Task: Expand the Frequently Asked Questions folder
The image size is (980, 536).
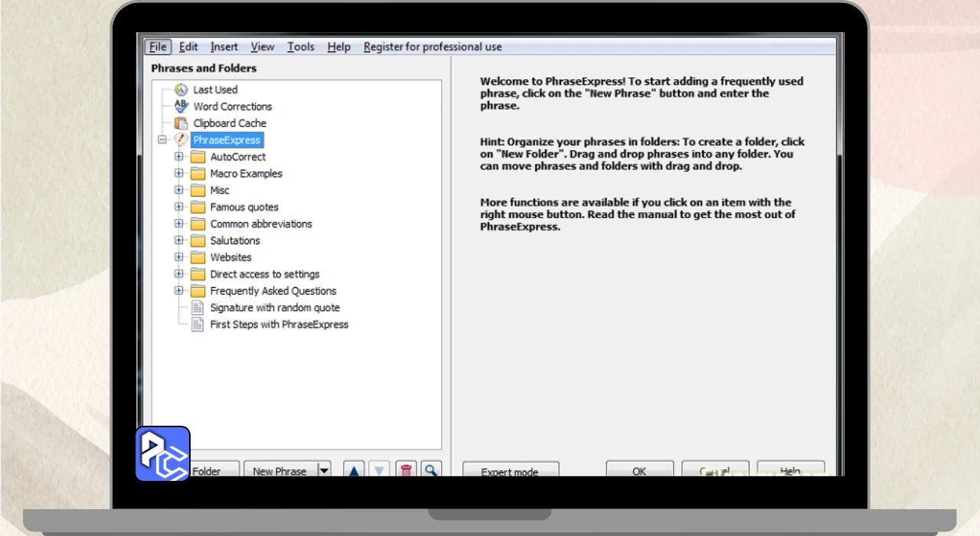Action: 179,291
